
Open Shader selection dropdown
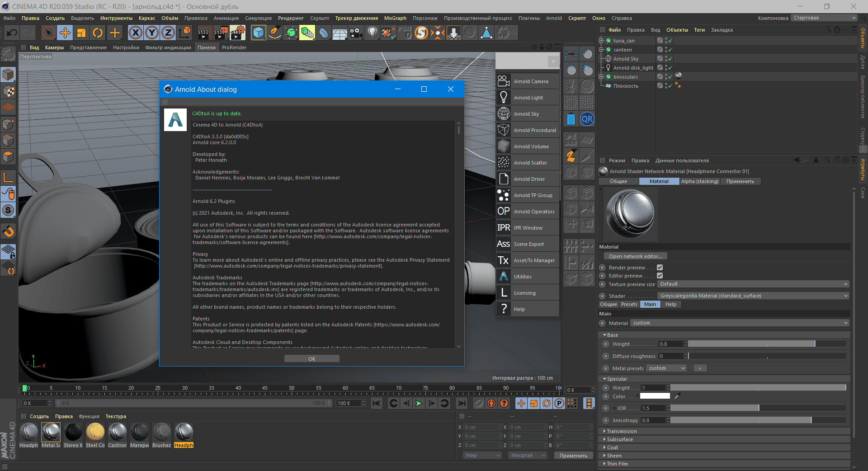tap(753, 296)
